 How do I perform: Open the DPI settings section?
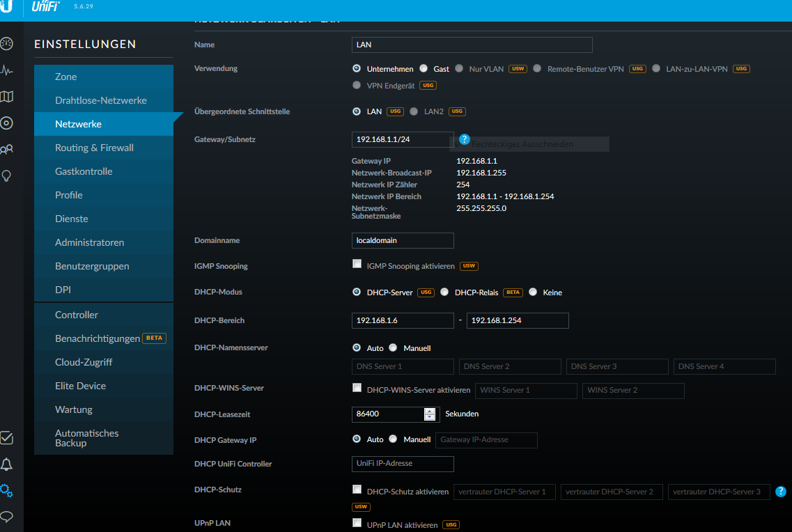104,290
